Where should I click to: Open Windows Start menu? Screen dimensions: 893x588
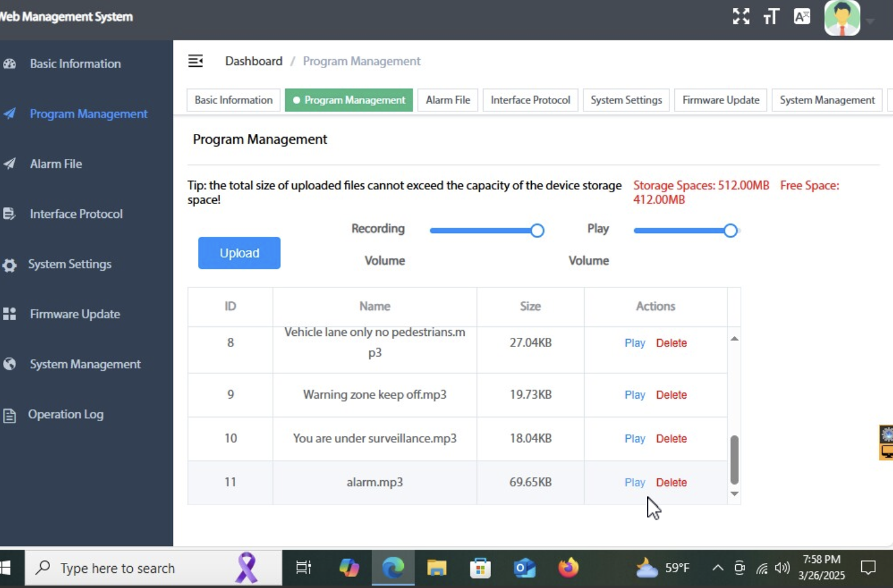click(5, 568)
